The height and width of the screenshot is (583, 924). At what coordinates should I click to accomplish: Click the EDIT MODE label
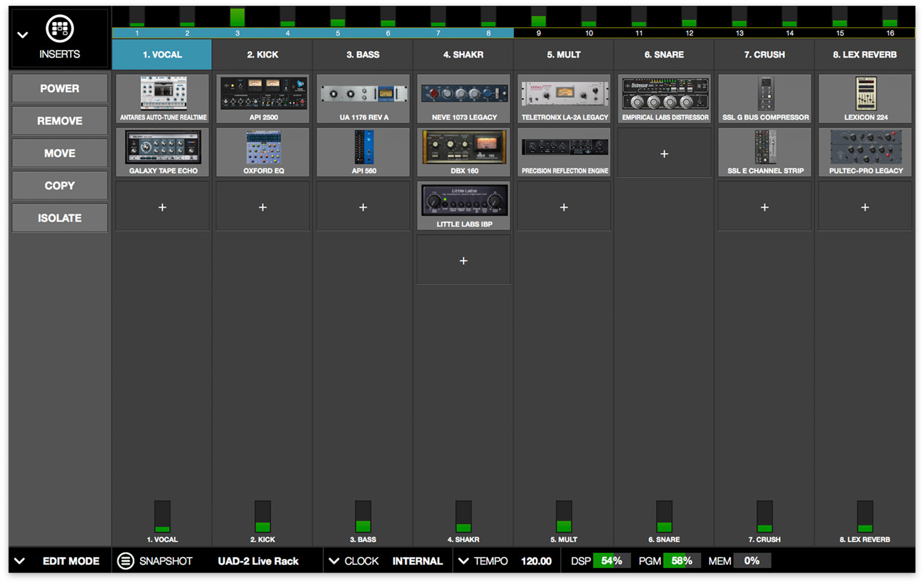(71, 561)
